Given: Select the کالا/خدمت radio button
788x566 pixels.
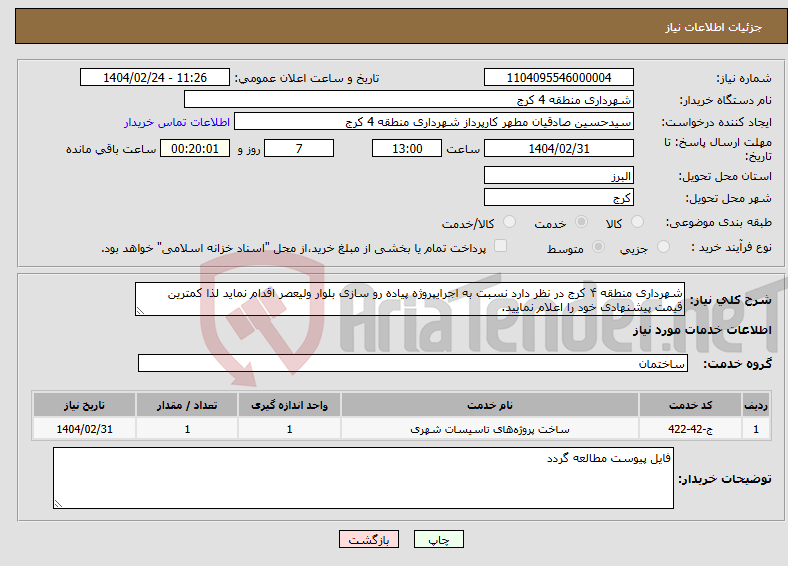Looking at the screenshot, I should pos(510,222).
